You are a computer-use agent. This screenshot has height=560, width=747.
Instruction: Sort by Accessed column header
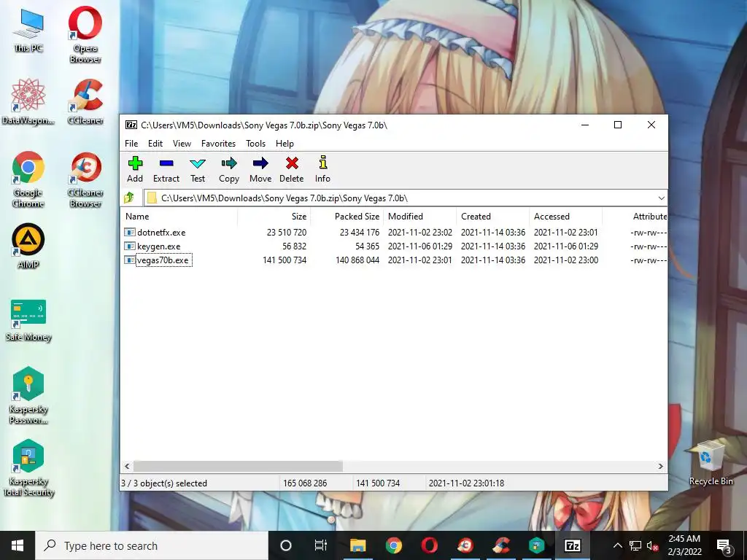tap(565, 216)
